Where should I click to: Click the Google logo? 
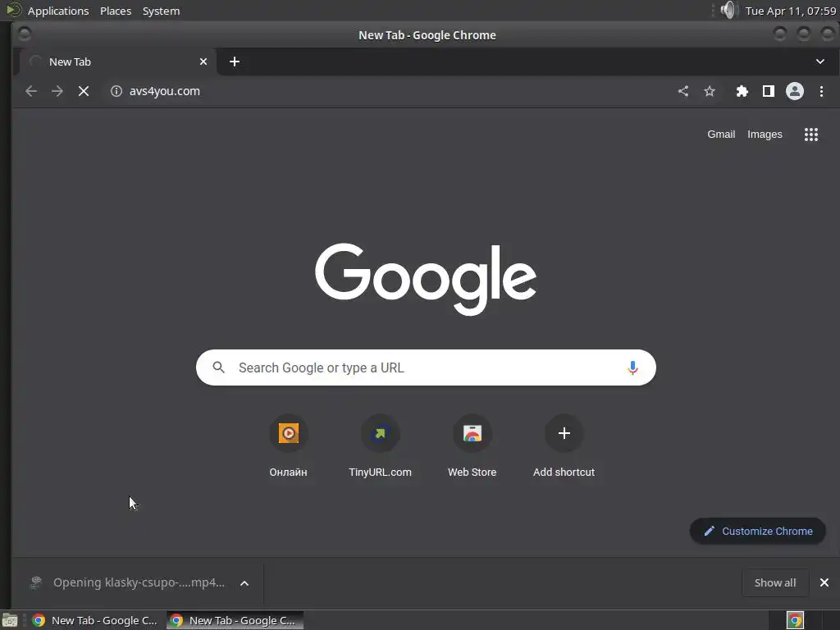point(426,279)
